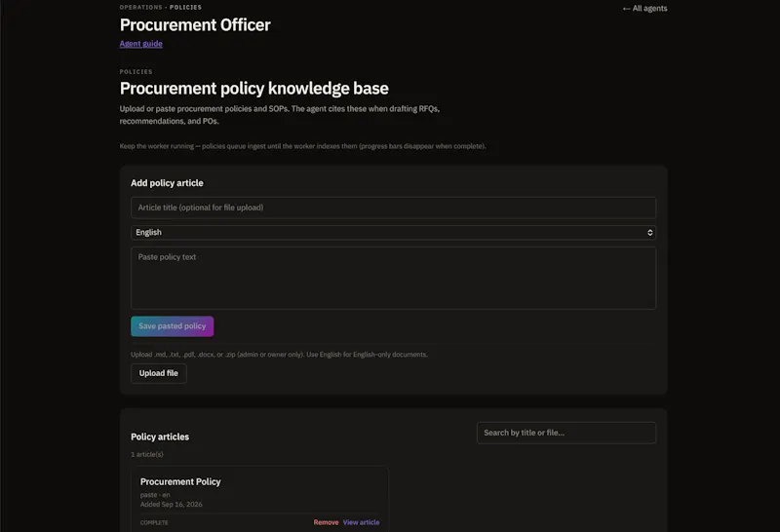The height and width of the screenshot is (532, 780).
Task: Click the COMPLETE status label
Action: tap(154, 522)
